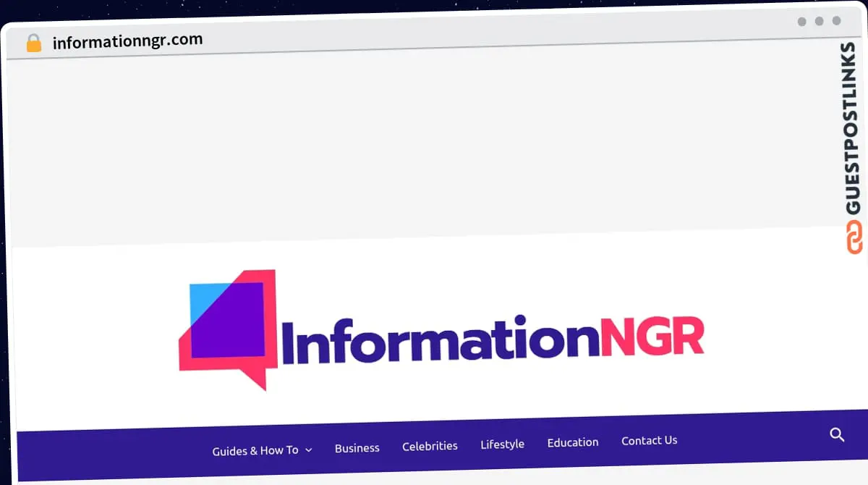Expand the chevron beside Guides & How To
This screenshot has width=868, height=485.
309,450
